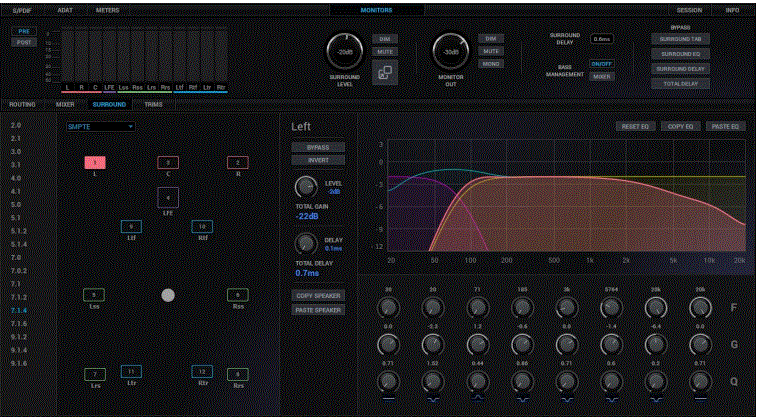Click the link icon beside Surround Level knob
Viewport: 760px width, 418px height.
[x=385, y=73]
